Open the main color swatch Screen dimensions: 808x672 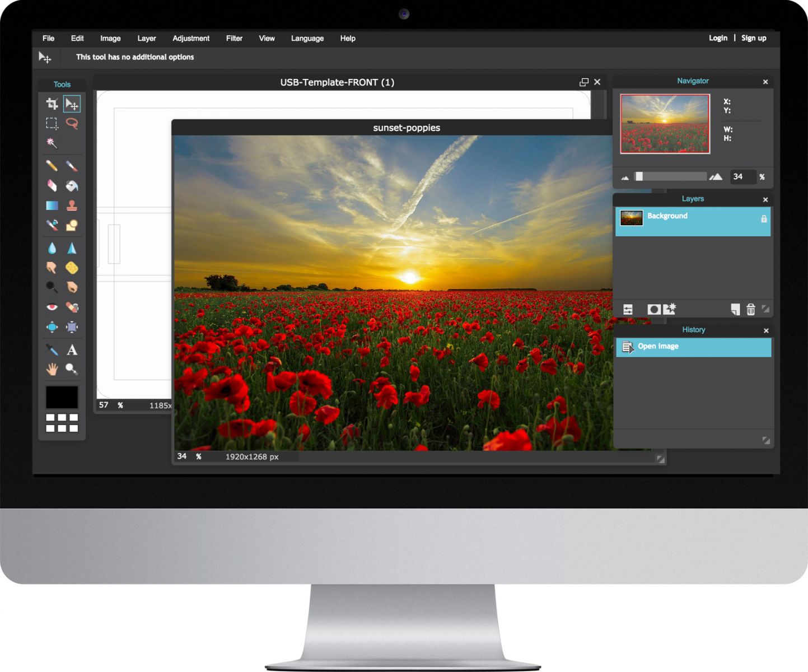[62, 397]
